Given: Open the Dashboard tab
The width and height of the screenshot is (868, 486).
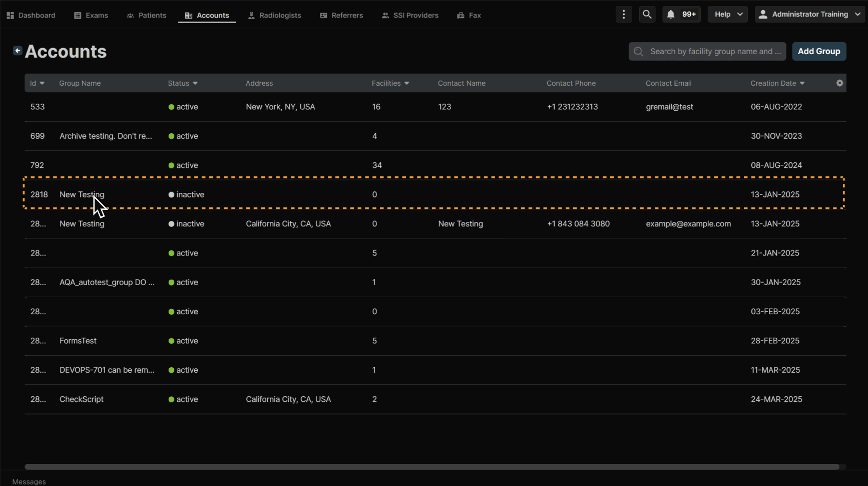Looking at the screenshot, I should [x=31, y=16].
